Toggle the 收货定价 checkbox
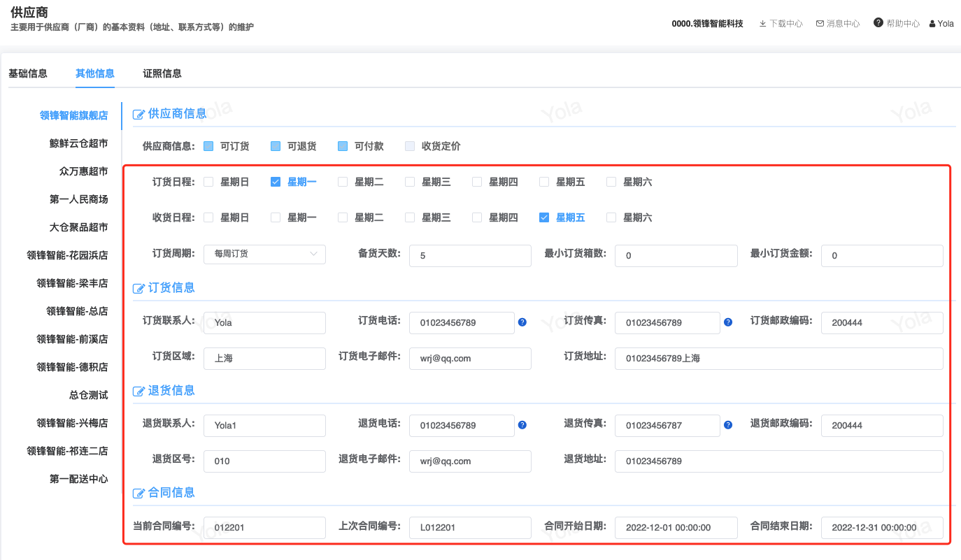961x560 pixels. 410,146
